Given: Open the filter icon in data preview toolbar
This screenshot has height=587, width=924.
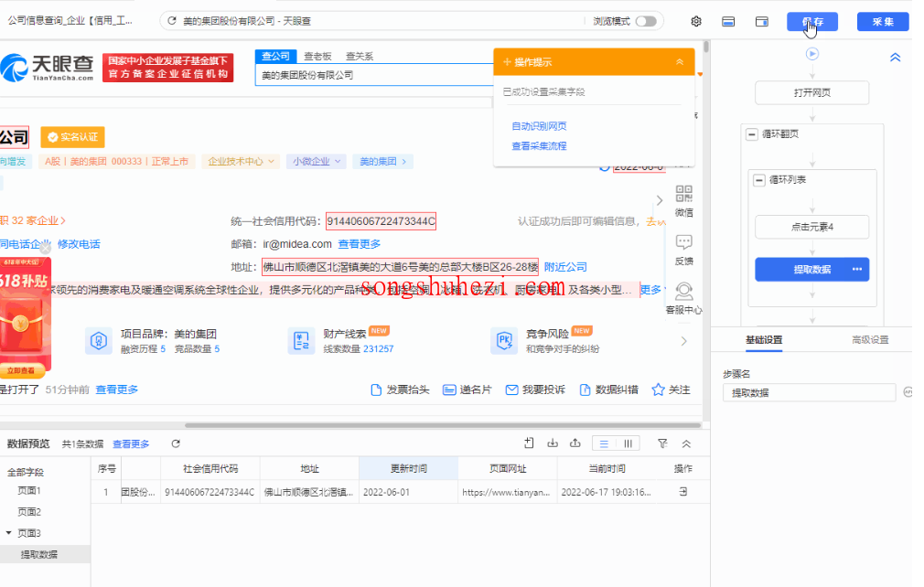Looking at the screenshot, I should (662, 444).
